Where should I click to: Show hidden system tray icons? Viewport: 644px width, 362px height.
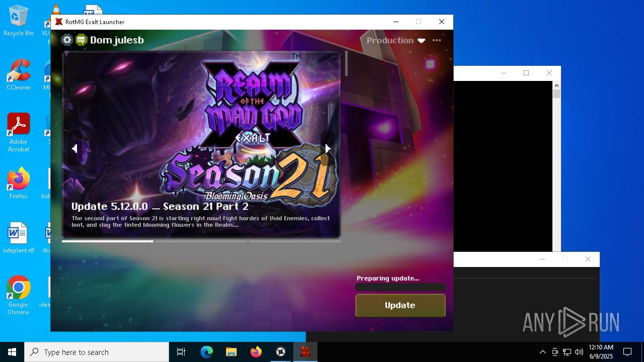click(542, 352)
